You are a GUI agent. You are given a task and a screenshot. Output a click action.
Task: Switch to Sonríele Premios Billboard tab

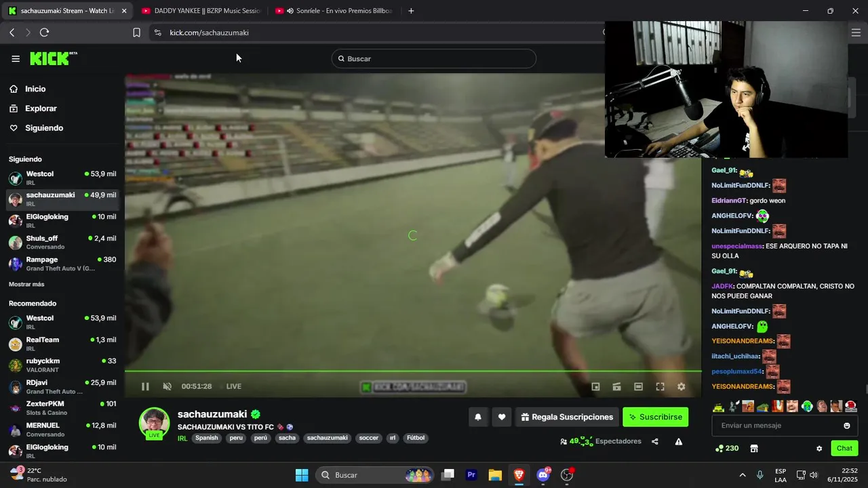pos(335,11)
